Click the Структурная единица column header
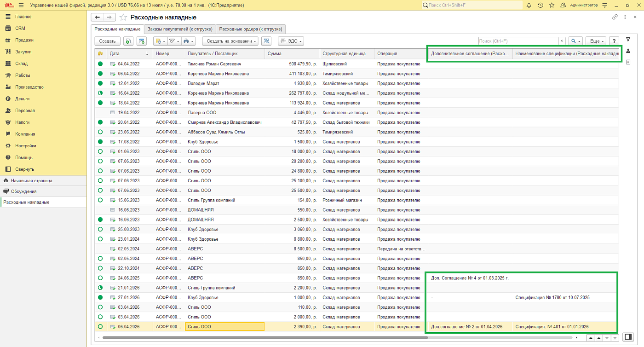The width and height of the screenshot is (644, 347). click(x=347, y=53)
